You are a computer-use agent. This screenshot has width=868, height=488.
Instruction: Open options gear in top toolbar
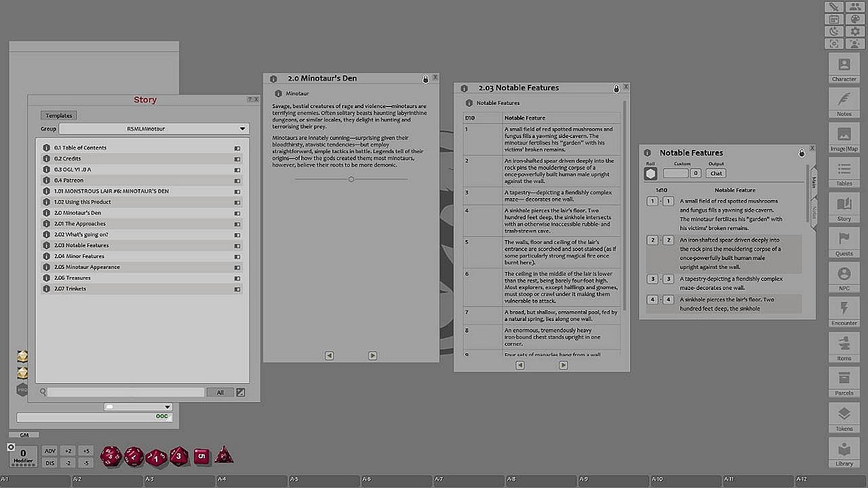[x=854, y=31]
